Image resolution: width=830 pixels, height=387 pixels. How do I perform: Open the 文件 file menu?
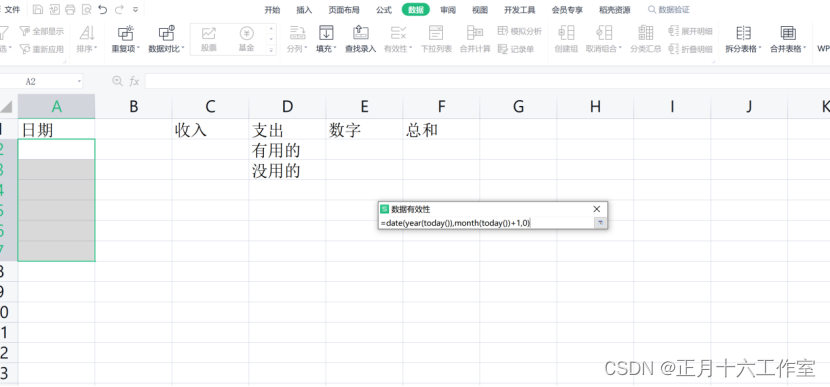coord(12,10)
